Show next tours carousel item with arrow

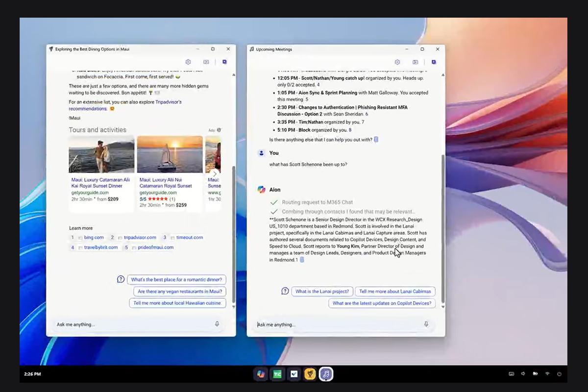click(x=215, y=173)
